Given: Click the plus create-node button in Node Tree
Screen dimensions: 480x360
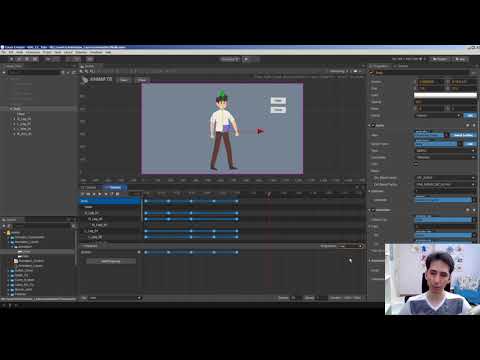Looking at the screenshot, I should pos(4,72).
